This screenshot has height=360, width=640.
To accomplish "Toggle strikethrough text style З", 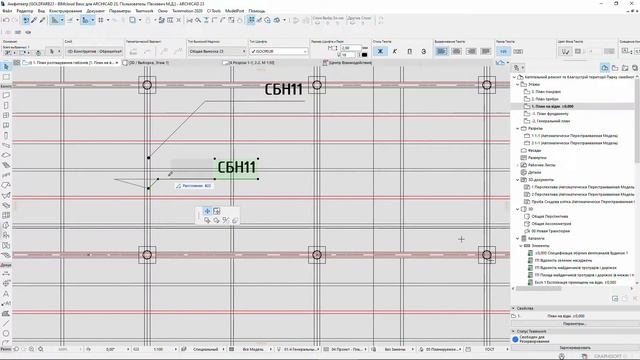I will coord(424,51).
